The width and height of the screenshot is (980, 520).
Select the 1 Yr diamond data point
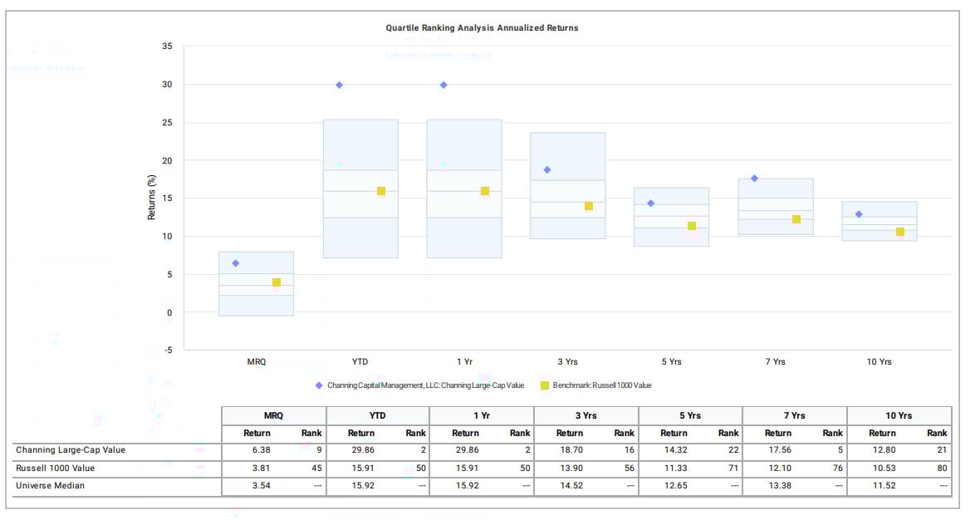click(x=442, y=84)
